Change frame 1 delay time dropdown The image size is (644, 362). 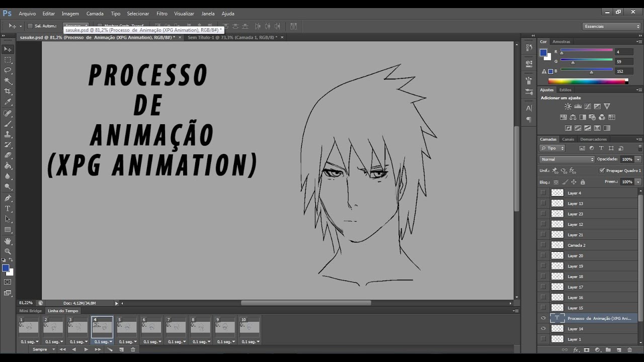point(29,341)
